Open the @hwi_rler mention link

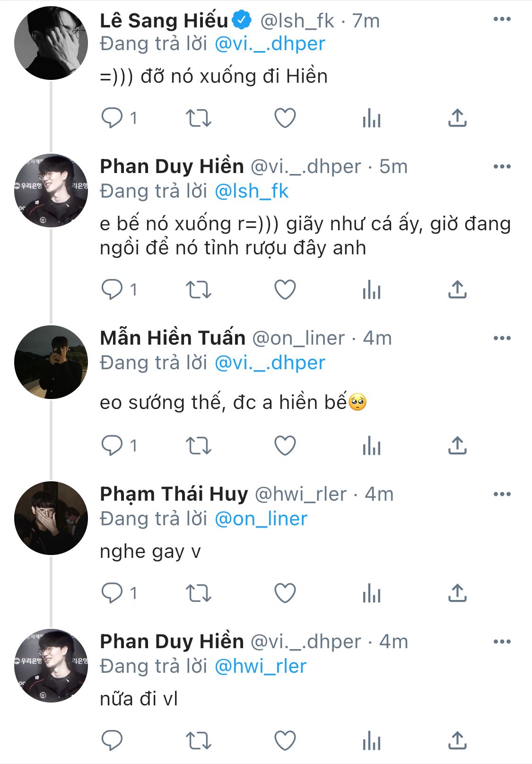click(x=261, y=667)
